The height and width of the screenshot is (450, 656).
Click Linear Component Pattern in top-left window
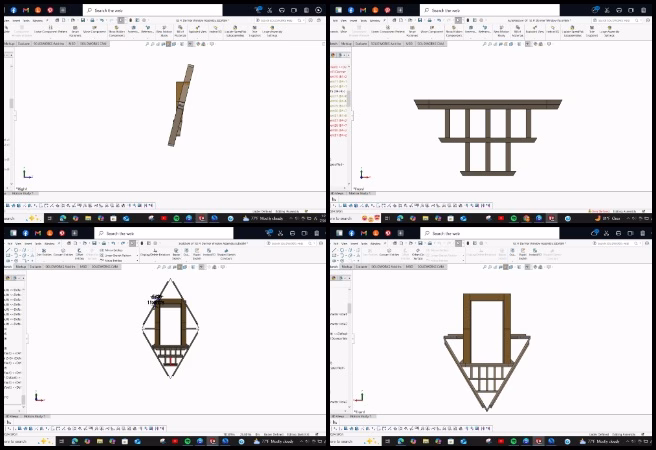point(50,29)
